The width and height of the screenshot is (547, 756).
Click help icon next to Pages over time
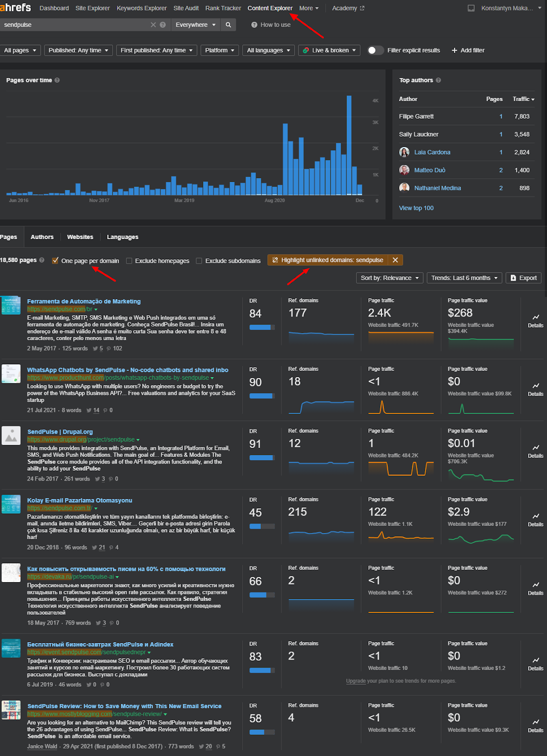[x=57, y=80]
